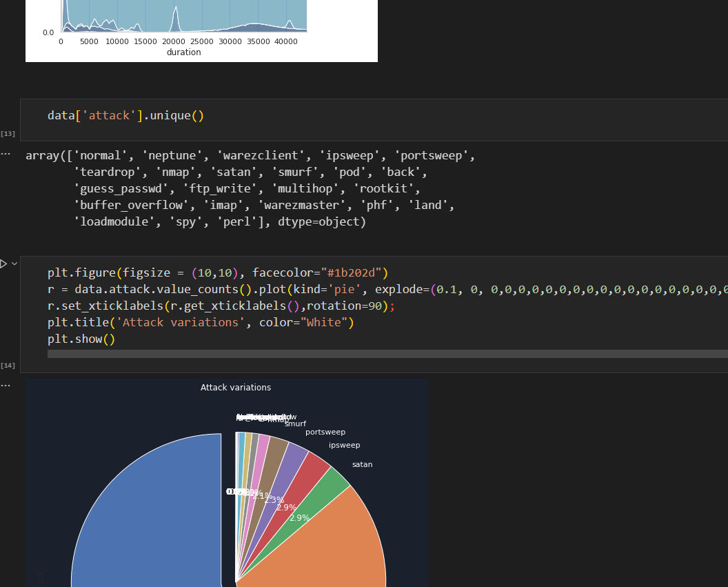Run the pie chart code cell
The width and height of the screenshot is (728, 587).
[x=3, y=263]
